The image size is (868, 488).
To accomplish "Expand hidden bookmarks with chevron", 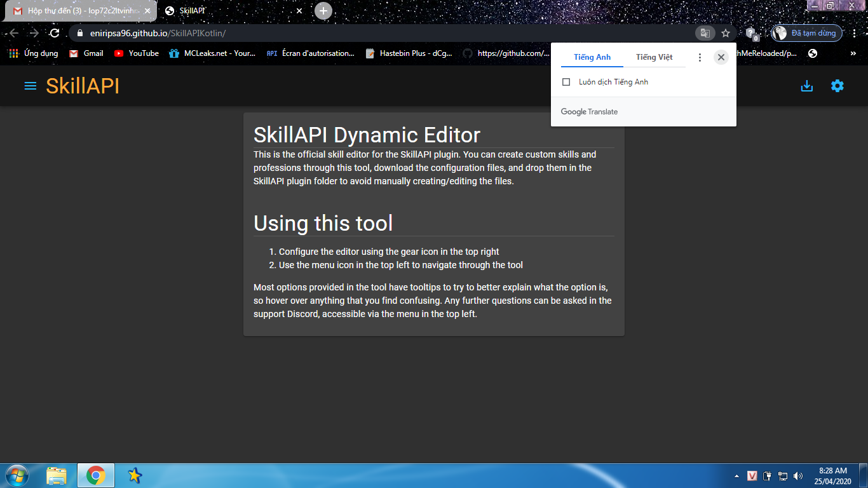I will coord(853,53).
